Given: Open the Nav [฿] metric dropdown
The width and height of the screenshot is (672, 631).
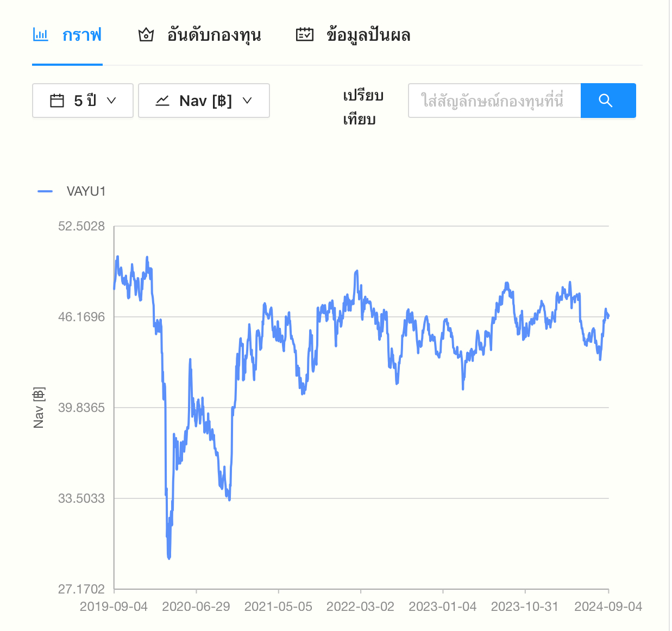Looking at the screenshot, I should pyautogui.click(x=204, y=101).
